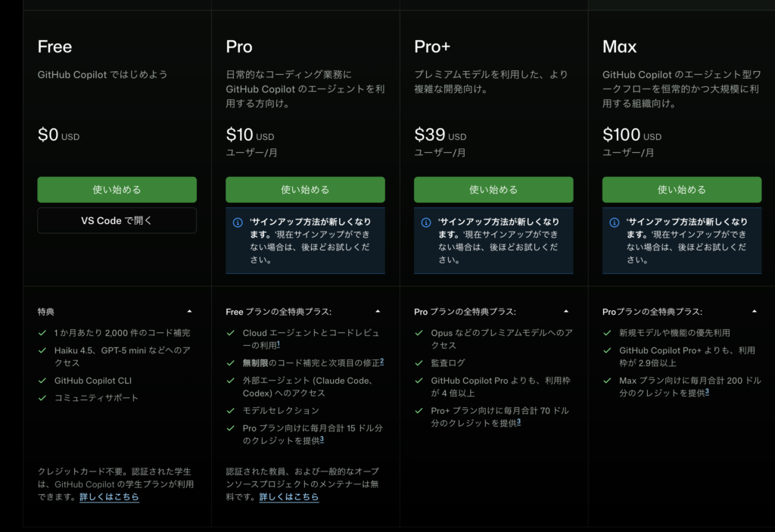
Task: Click checkmark beside 監査ログ
Action: 419,363
